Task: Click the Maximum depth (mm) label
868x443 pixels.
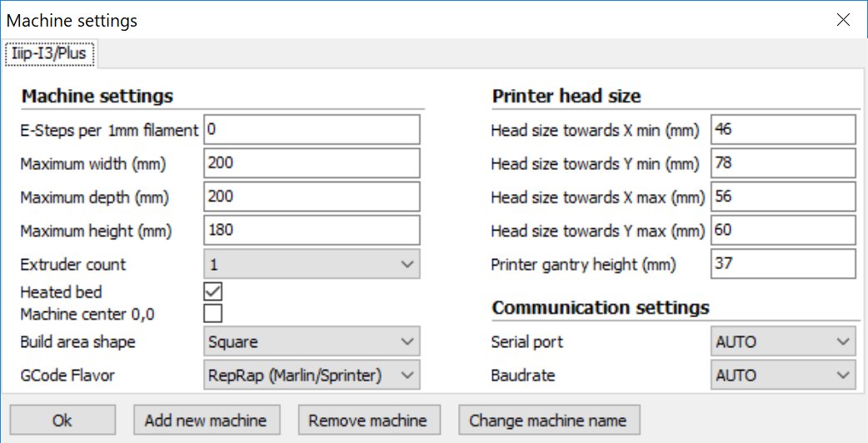Action: pos(94,197)
